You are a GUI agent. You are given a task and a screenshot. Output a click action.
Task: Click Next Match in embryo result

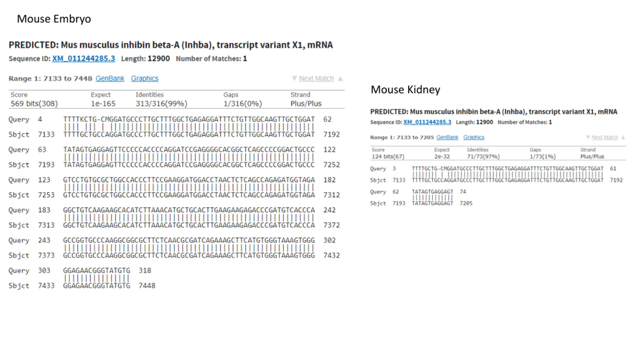pyautogui.click(x=316, y=78)
